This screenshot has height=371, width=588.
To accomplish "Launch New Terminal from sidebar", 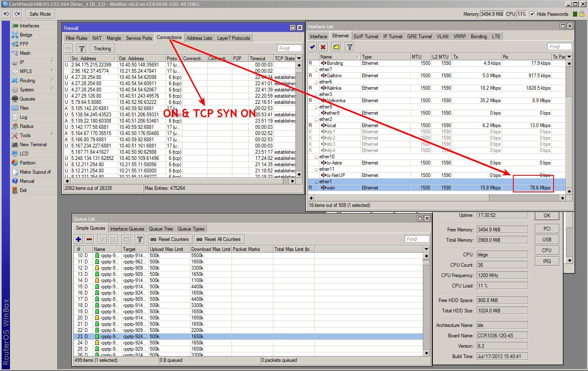I will click(33, 145).
